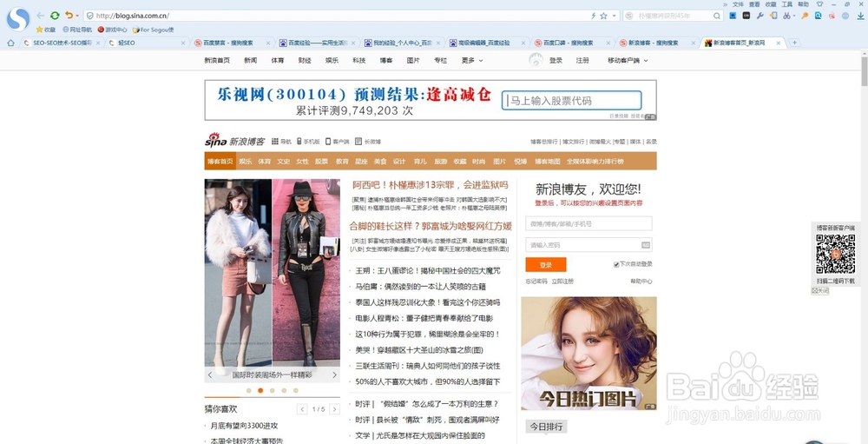Click the 忘记密码 link
This screenshot has width=868, height=444.
(x=536, y=281)
